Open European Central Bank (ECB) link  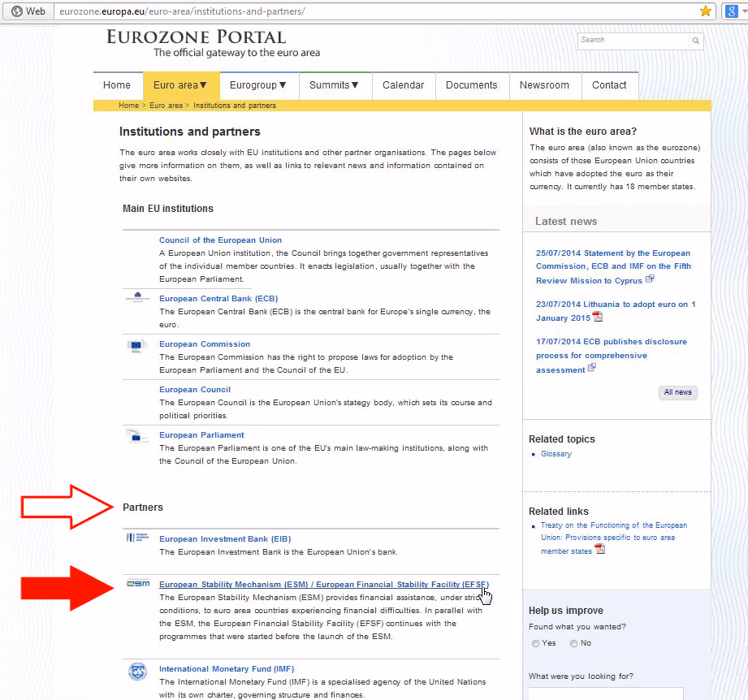click(x=218, y=299)
